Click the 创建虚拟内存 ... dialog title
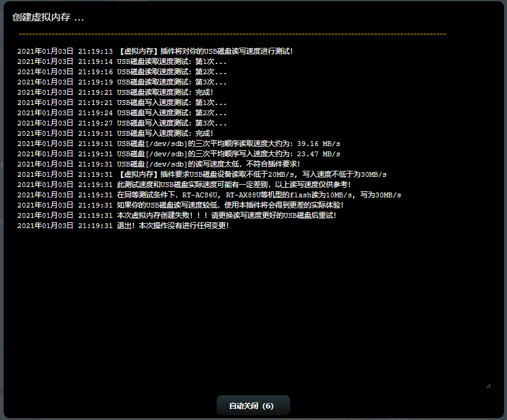The width and height of the screenshot is (507, 420). tap(48, 17)
